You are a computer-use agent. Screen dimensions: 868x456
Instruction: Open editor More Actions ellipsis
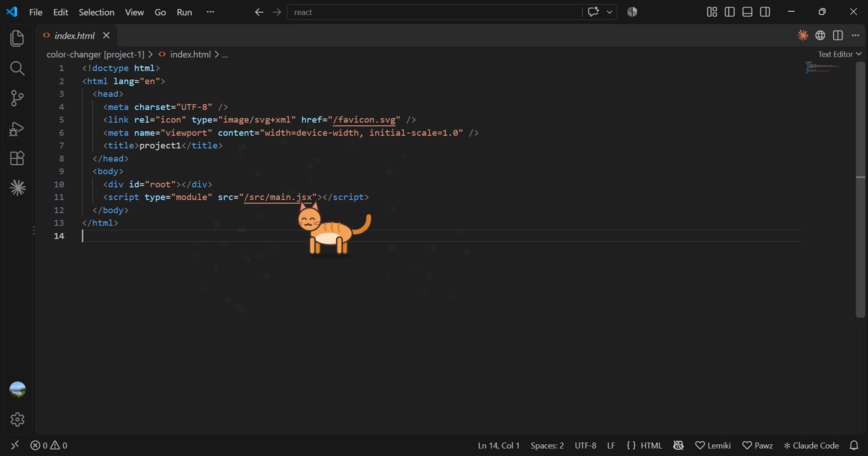coord(856,35)
